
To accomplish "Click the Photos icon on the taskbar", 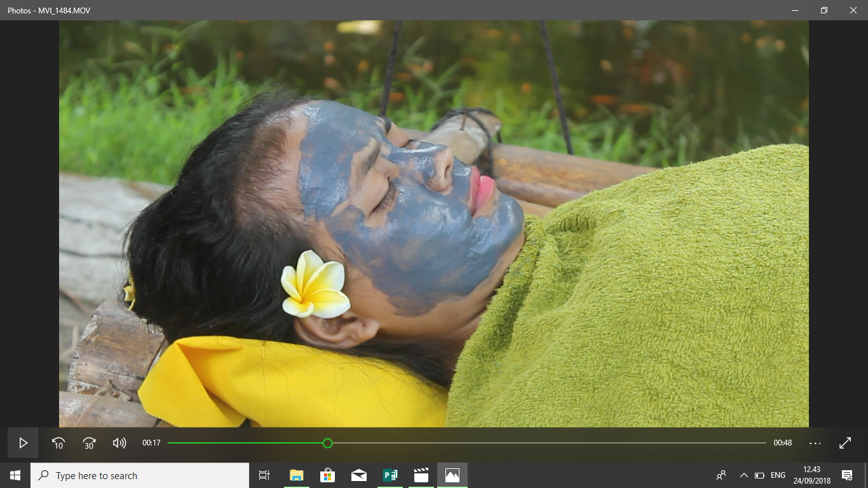I will [x=452, y=475].
